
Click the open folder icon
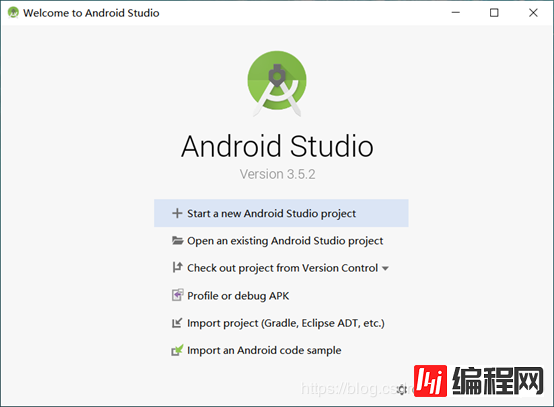(177, 241)
